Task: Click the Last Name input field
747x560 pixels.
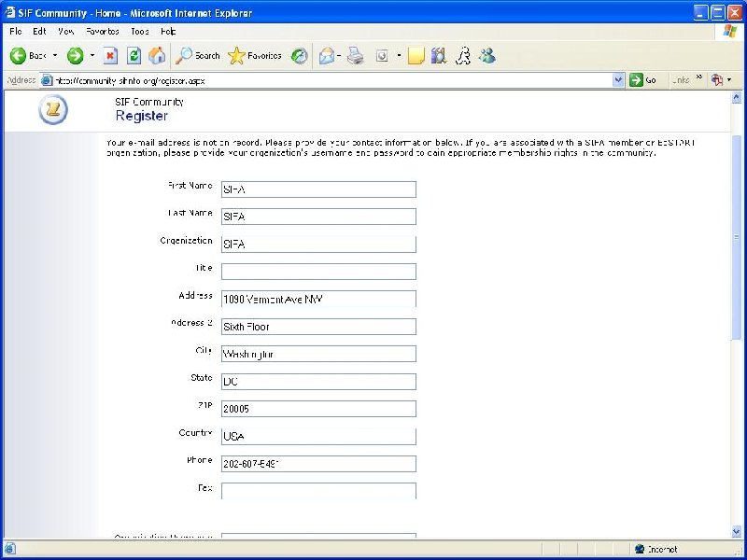Action: tap(318, 217)
